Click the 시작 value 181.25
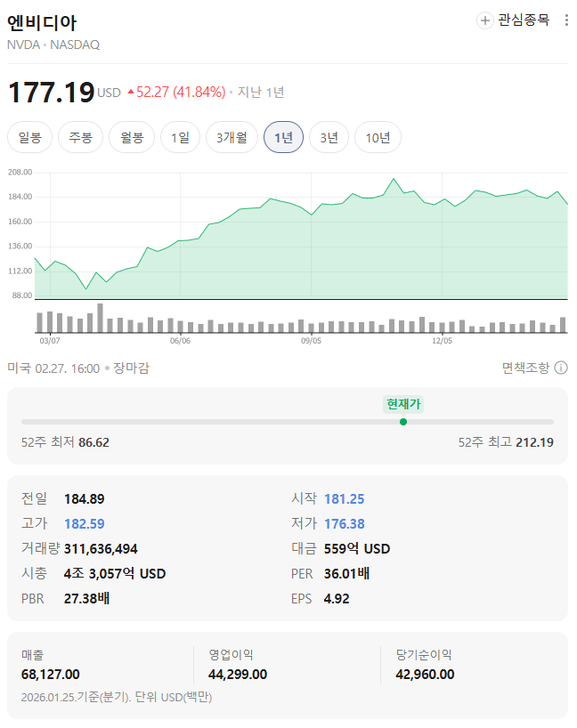 345,499
